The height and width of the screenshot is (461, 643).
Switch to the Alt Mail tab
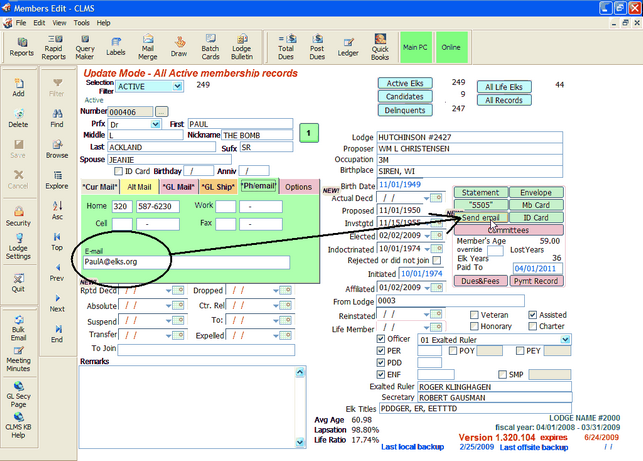139,187
